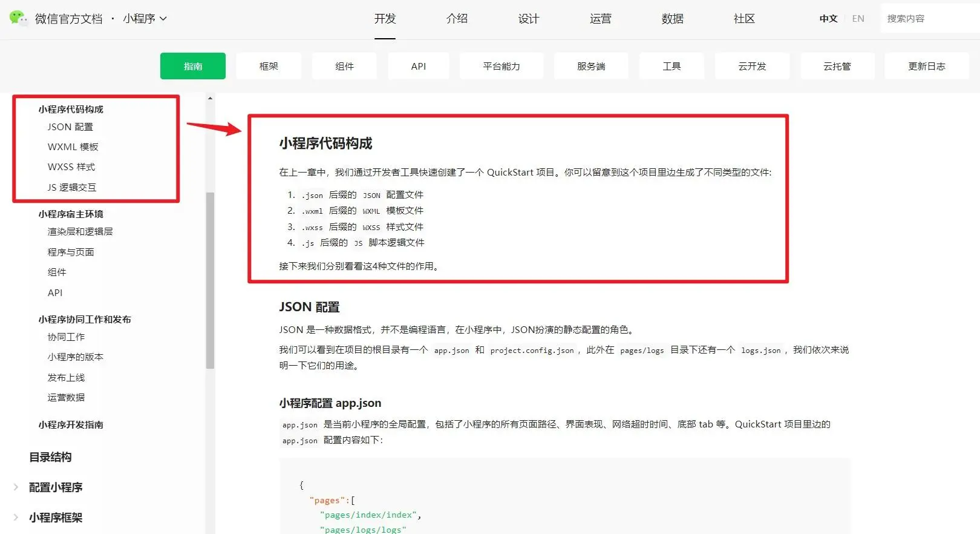The height and width of the screenshot is (534, 980).
Task: Open 小程序开发指南 sidebar link
Action: click(x=71, y=424)
